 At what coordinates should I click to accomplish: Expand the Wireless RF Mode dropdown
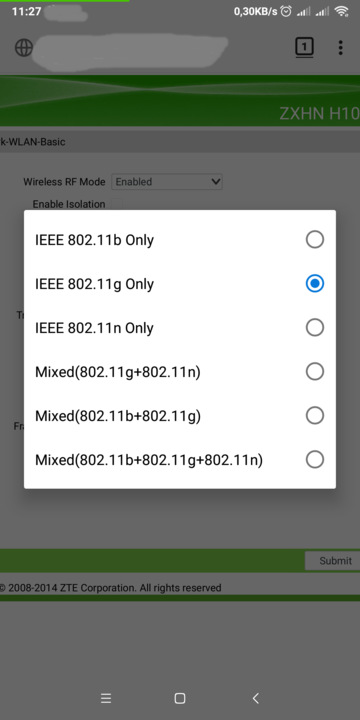tap(167, 182)
